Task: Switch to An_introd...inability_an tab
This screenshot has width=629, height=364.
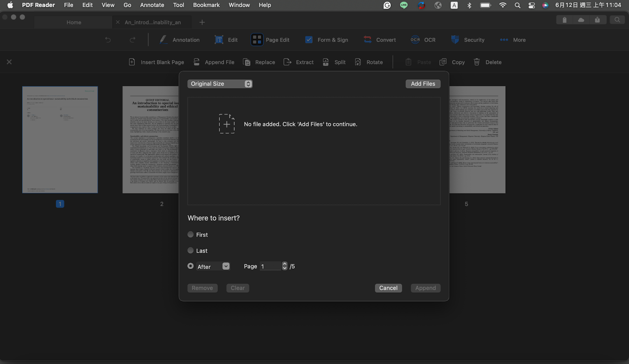Action: (x=153, y=22)
